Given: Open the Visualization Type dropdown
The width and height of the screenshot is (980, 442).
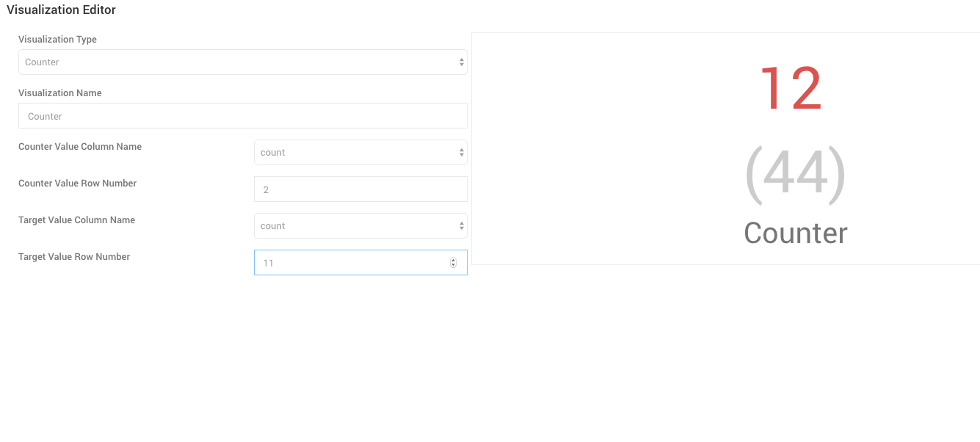Looking at the screenshot, I should [235, 62].
